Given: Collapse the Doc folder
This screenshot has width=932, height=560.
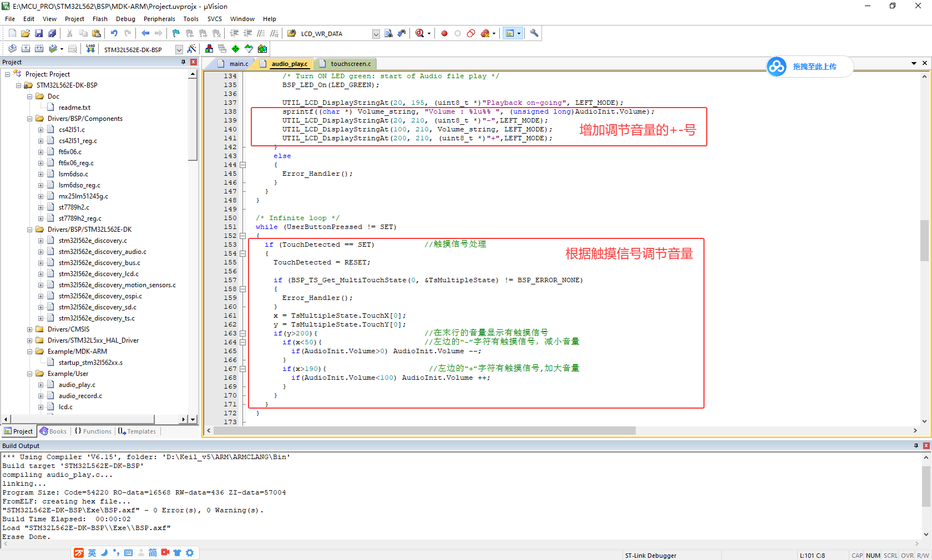Looking at the screenshot, I should 30,96.
